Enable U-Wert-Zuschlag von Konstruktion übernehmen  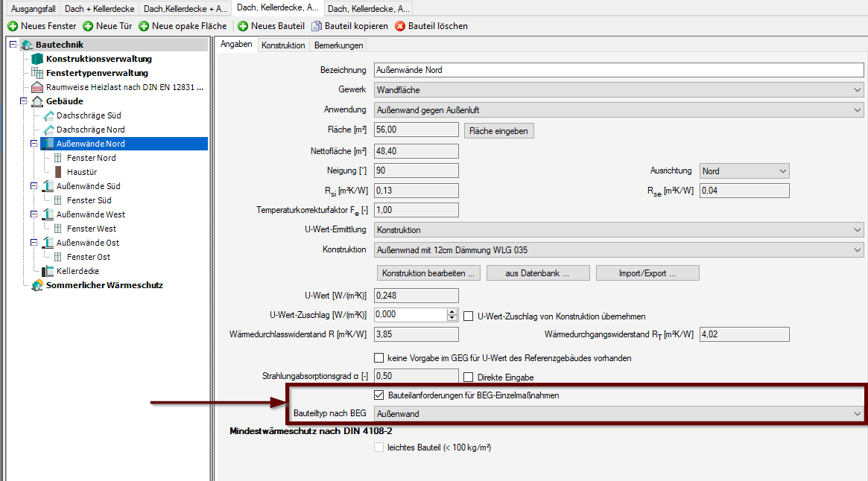click(x=469, y=316)
